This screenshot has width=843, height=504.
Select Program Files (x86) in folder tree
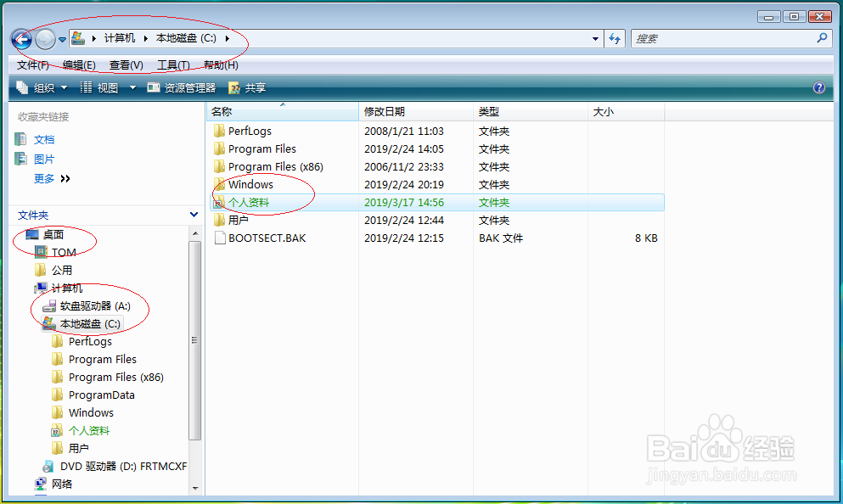click(115, 378)
